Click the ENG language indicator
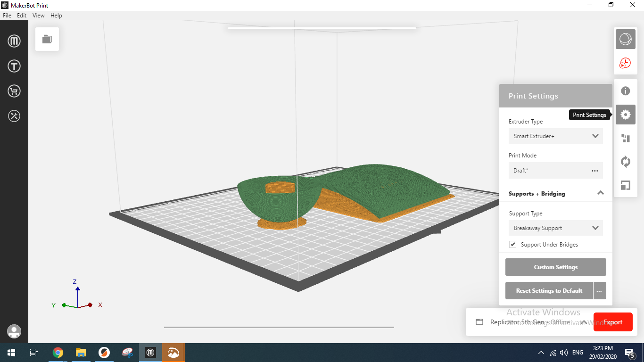This screenshot has height=362, width=644. pos(578,353)
